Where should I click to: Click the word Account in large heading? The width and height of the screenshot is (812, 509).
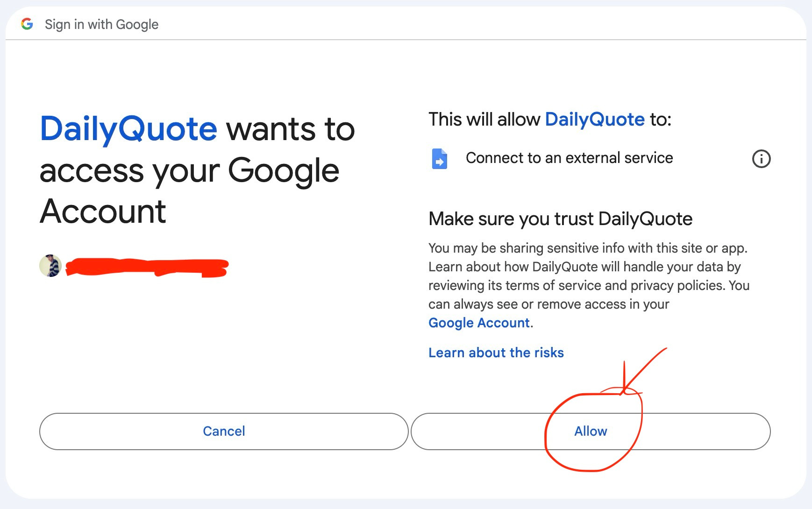click(103, 212)
